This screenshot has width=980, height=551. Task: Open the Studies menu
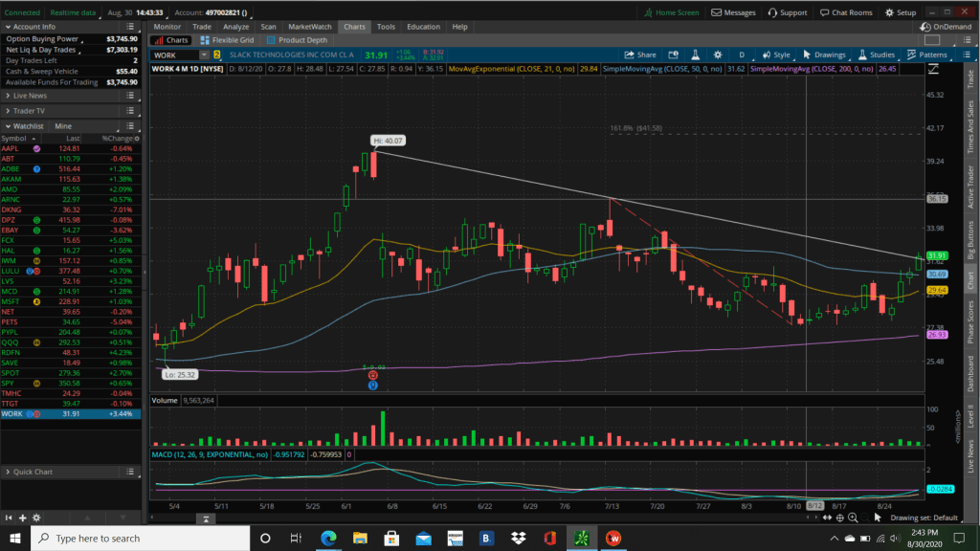point(877,55)
